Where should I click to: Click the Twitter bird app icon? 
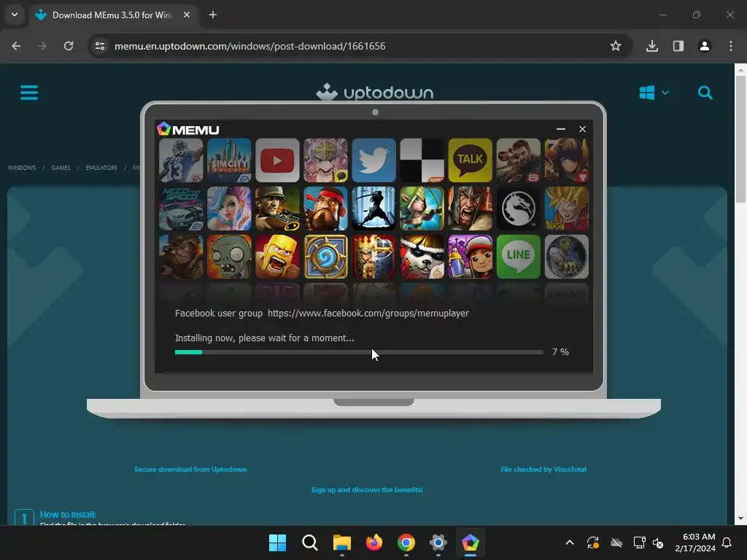click(x=373, y=160)
